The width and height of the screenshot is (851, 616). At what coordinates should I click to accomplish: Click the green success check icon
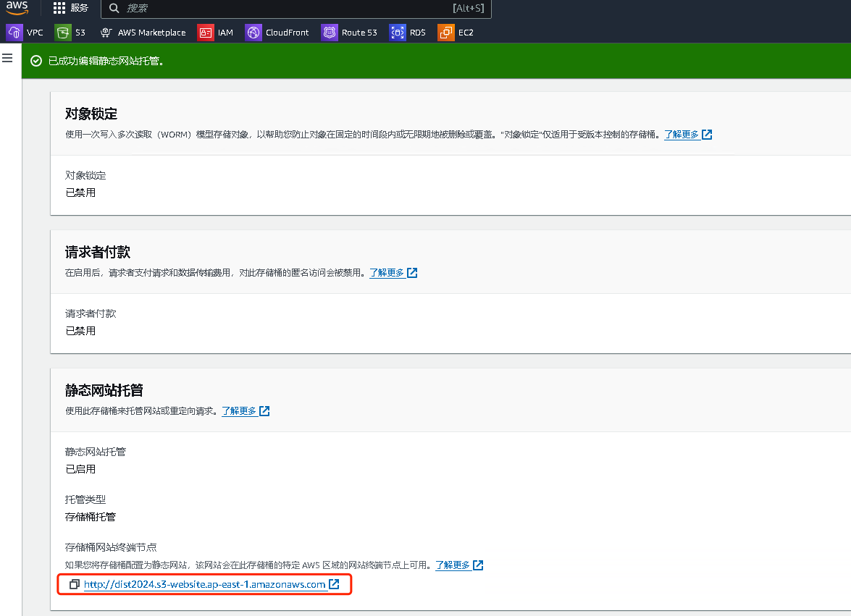(x=35, y=61)
